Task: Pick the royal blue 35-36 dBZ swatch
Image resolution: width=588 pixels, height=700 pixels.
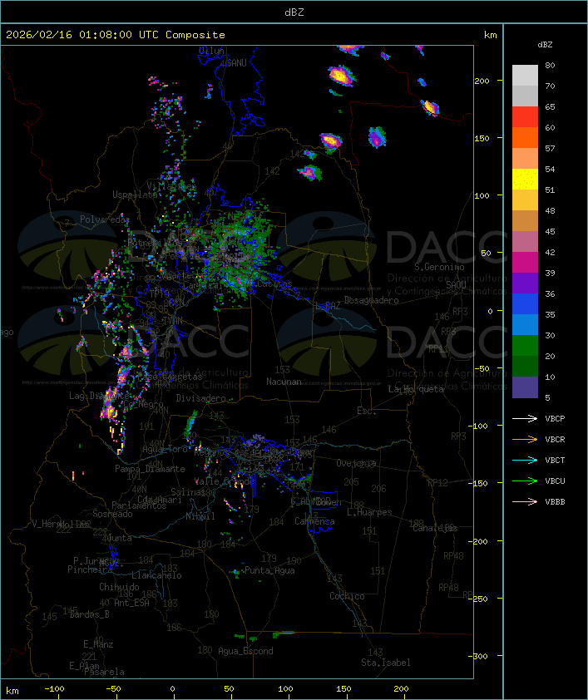Action: [x=525, y=304]
